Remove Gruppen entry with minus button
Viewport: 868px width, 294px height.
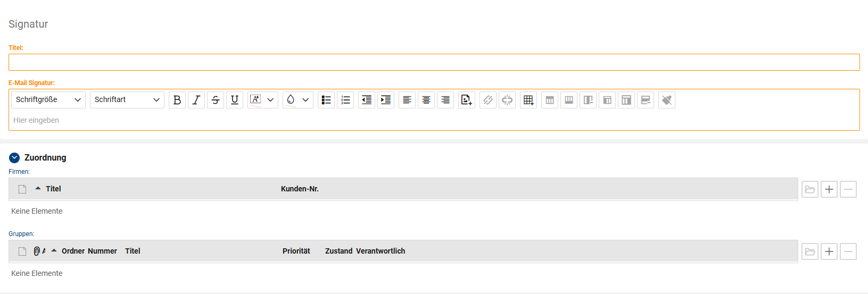coord(848,251)
